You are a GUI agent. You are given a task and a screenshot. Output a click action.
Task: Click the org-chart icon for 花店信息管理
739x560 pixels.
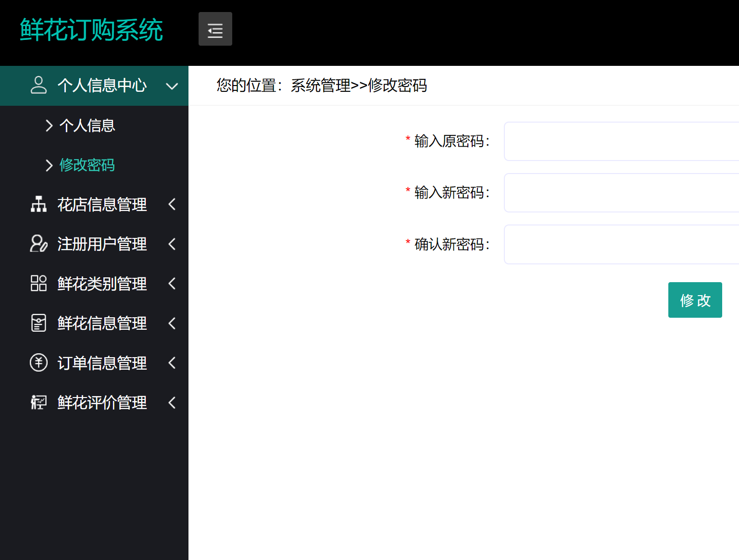[38, 204]
